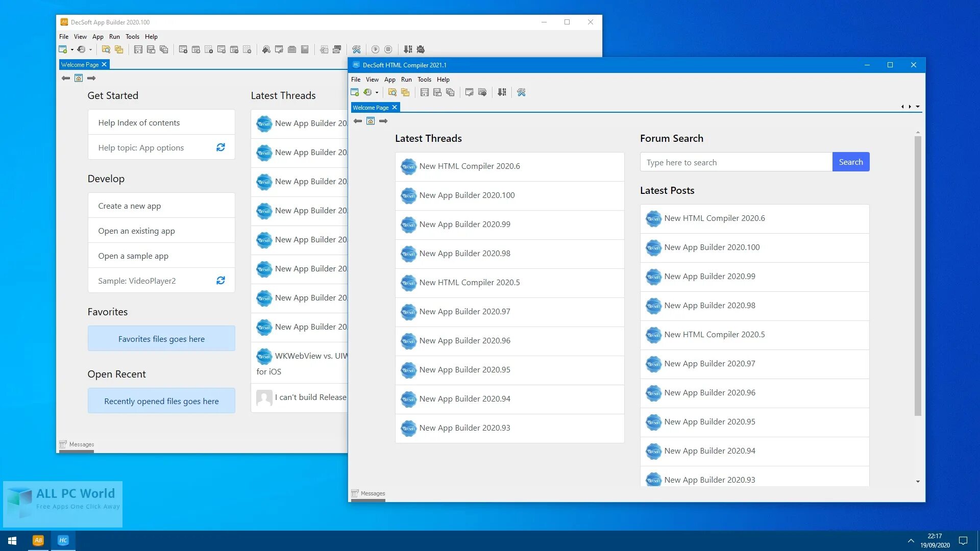The height and width of the screenshot is (551, 980).
Task: Refresh the Sample: VideoPlayer2 entry
Action: coord(220,281)
